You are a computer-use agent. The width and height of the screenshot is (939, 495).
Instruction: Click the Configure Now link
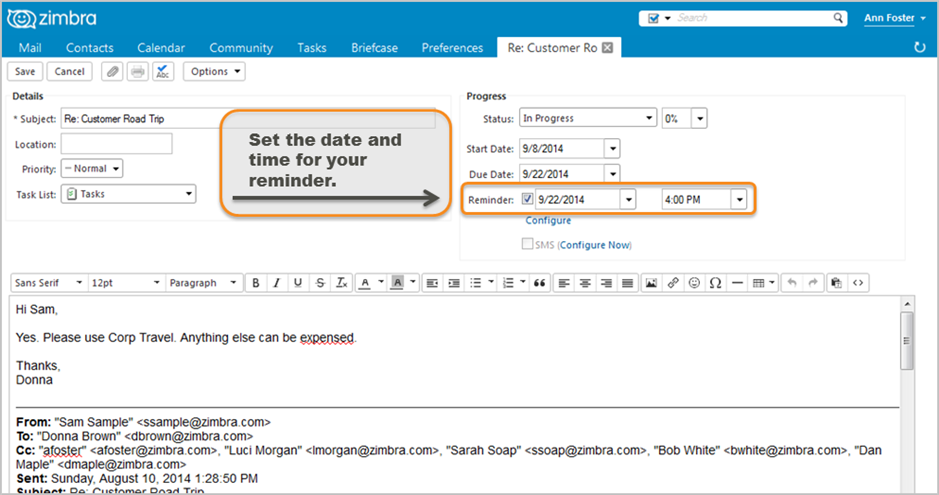pos(595,245)
